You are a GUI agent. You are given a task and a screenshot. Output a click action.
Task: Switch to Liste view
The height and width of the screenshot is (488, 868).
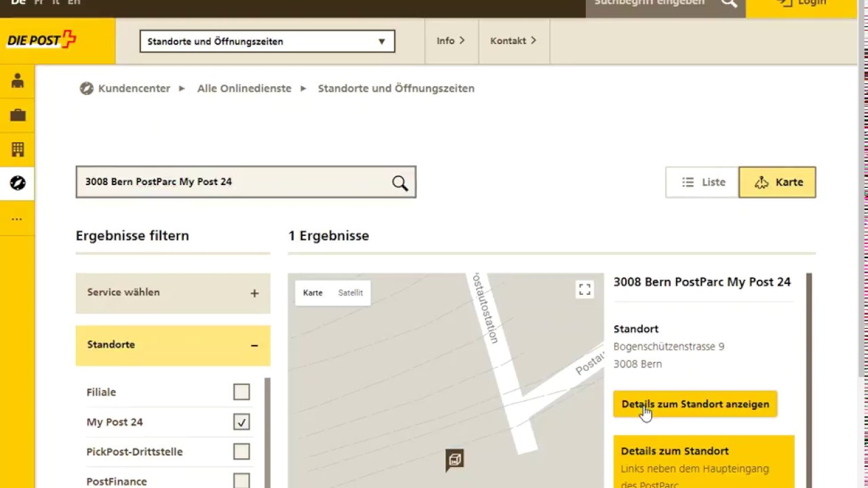pyautogui.click(x=703, y=182)
